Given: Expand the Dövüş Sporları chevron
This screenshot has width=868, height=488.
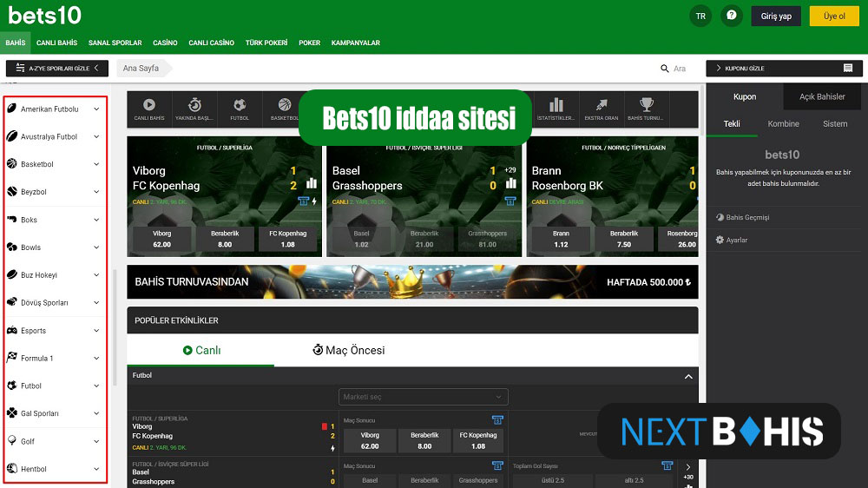Looking at the screenshot, I should pyautogui.click(x=96, y=303).
